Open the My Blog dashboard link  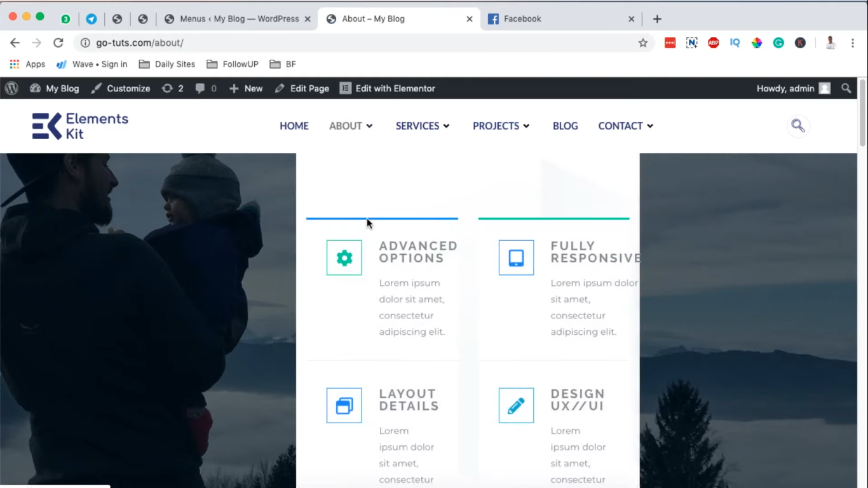click(55, 88)
